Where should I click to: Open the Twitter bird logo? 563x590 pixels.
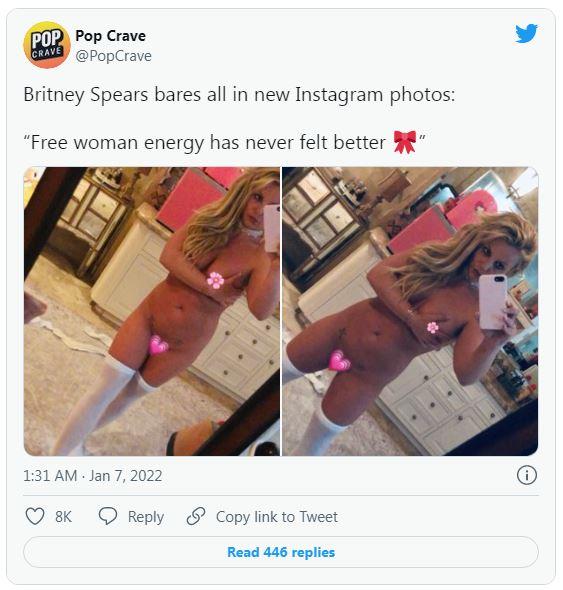[x=526, y=33]
